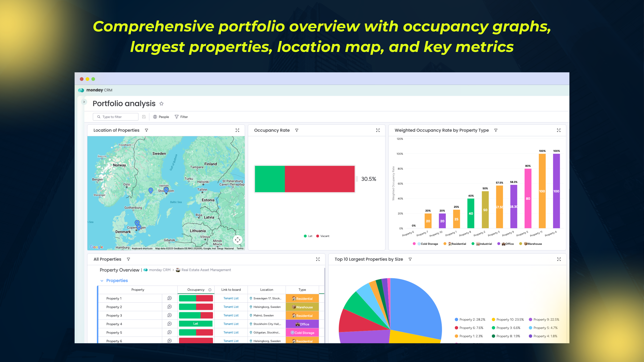The height and width of the screenshot is (362, 644).
Task: Open Property 6 conversation icon
Action: (x=169, y=341)
